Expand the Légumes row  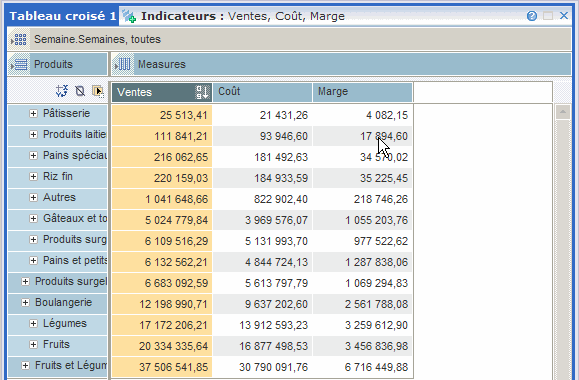coord(33,324)
